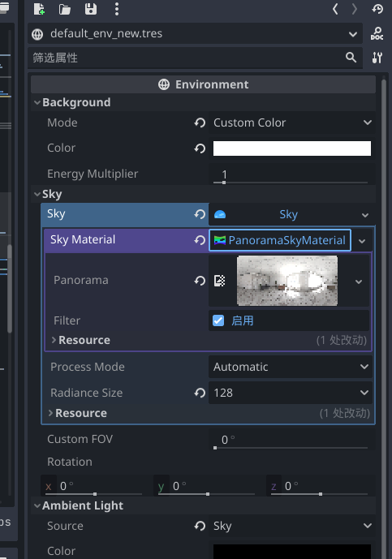The height and width of the screenshot is (559, 392).
Task: Go to previous edited object in history
Action: (x=335, y=9)
